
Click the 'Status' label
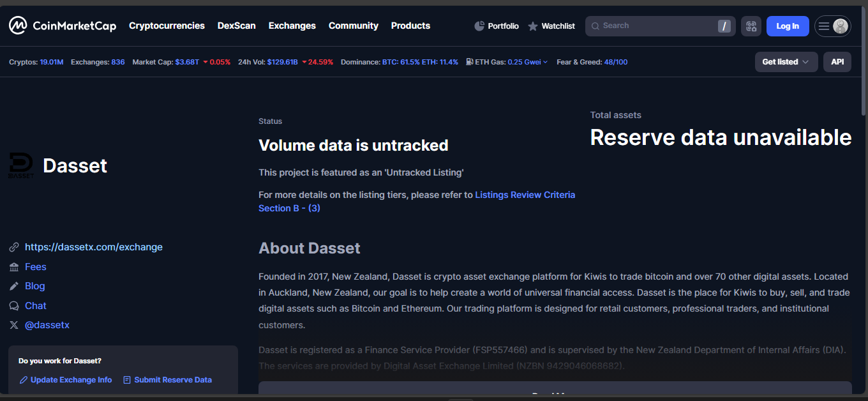270,121
